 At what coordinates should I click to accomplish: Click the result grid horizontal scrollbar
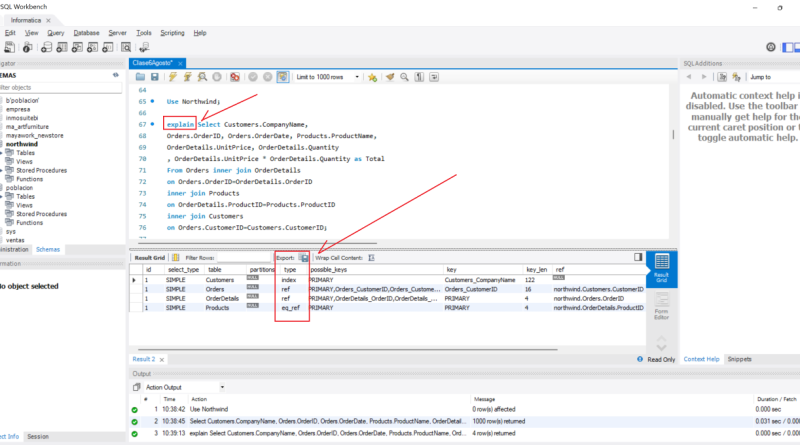[347, 350]
